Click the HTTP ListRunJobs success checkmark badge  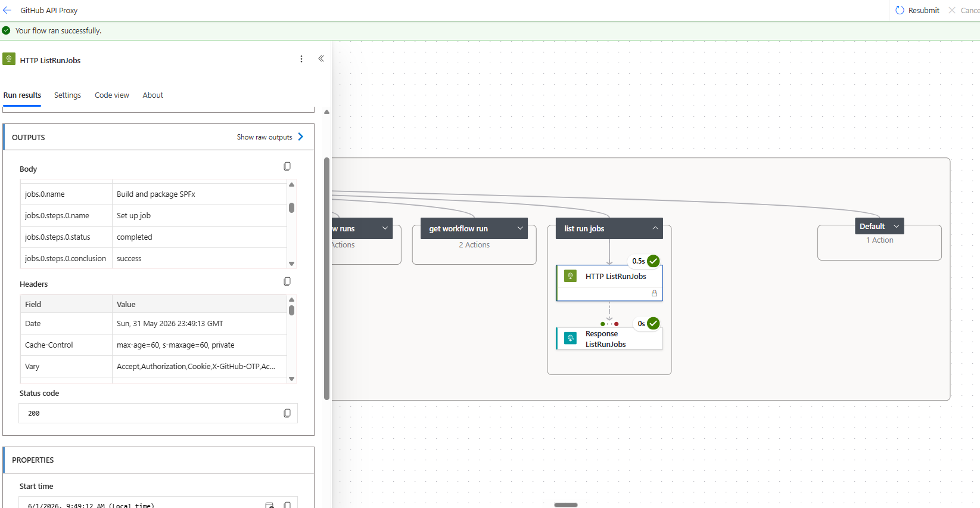tap(654, 261)
